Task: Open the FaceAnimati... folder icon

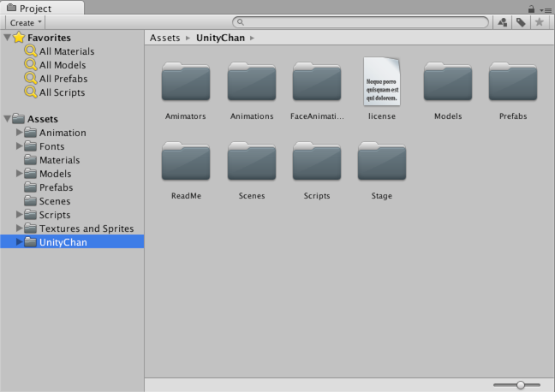Action: click(x=317, y=81)
